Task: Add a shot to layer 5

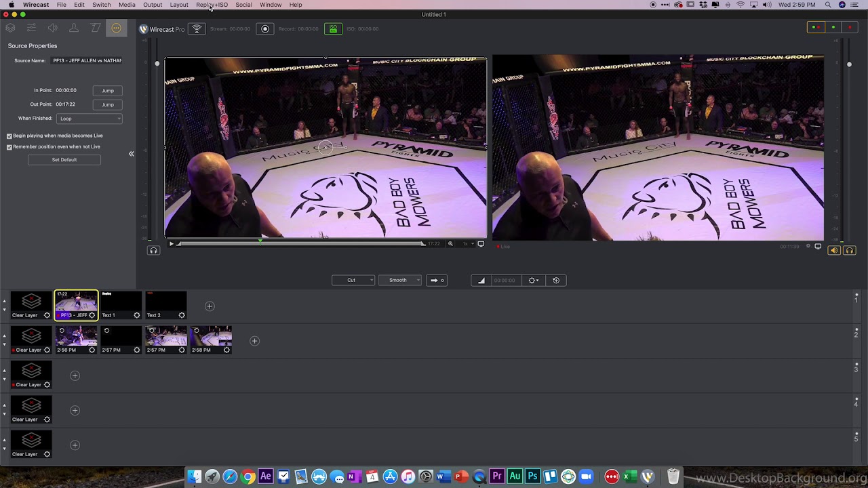Action: coord(75,445)
